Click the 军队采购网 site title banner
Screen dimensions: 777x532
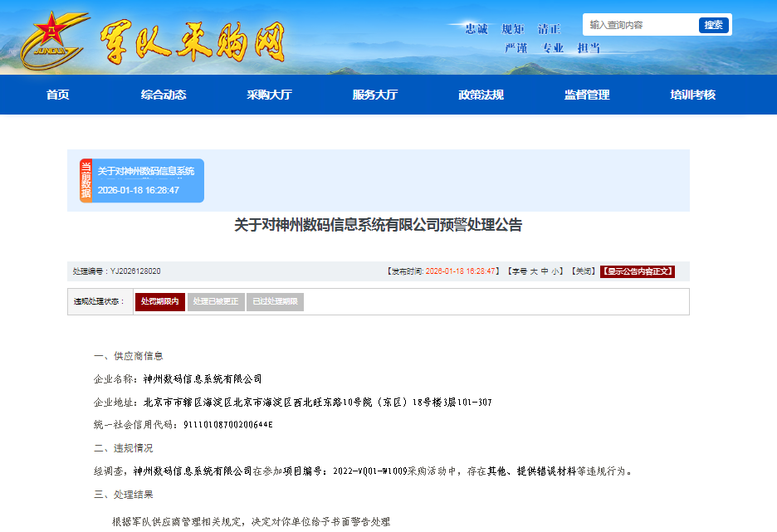point(193,41)
